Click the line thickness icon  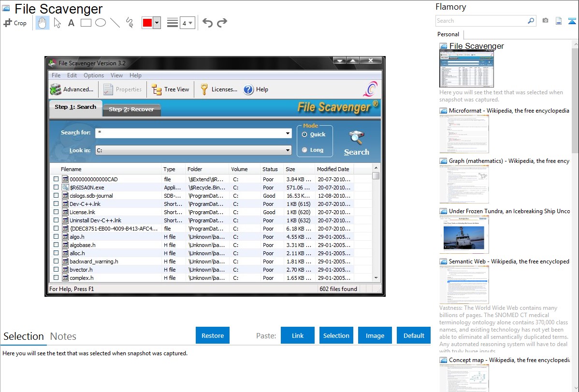tap(173, 23)
